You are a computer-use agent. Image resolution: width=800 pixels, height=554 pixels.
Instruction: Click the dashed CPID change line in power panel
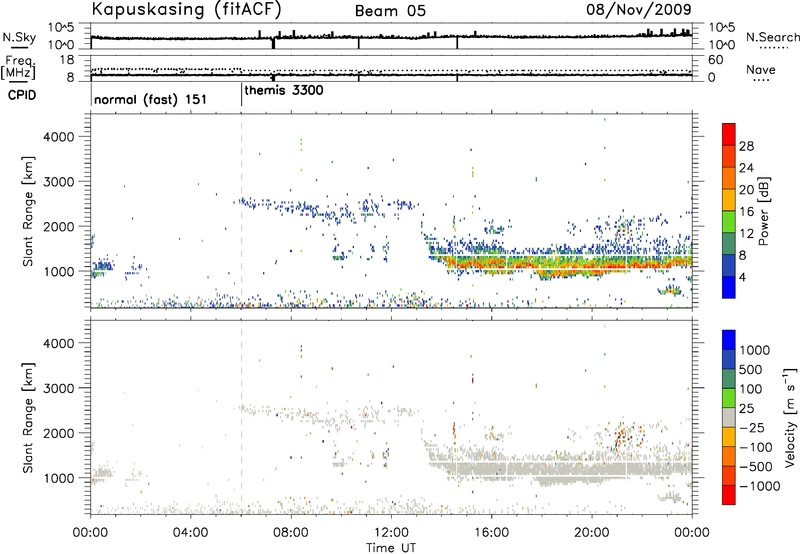tap(241, 212)
